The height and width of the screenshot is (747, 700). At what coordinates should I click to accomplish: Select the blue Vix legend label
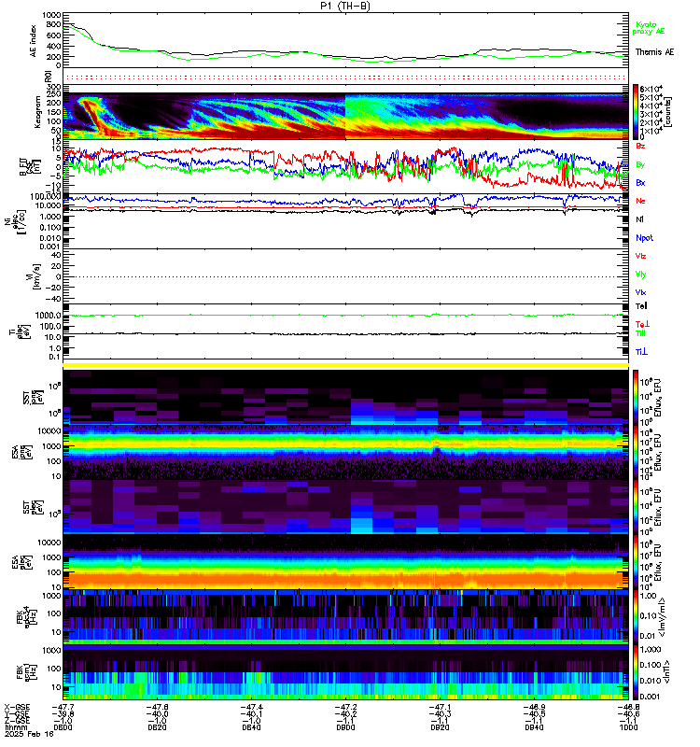(640, 292)
